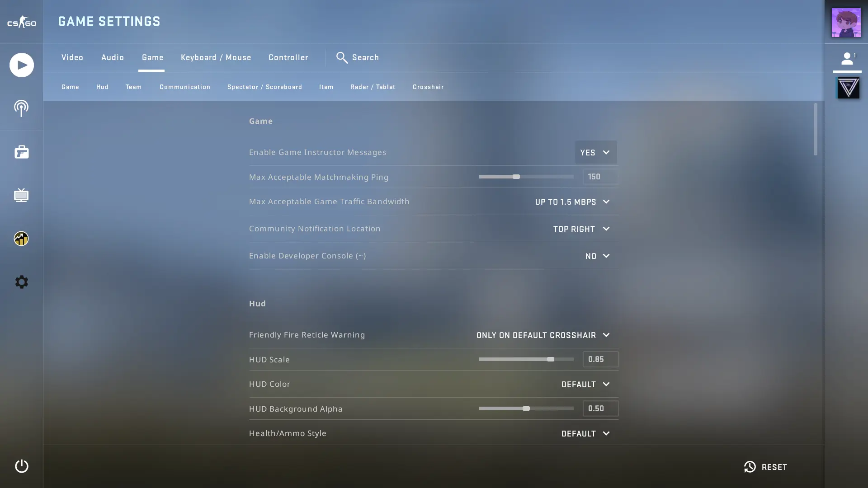
Task: Open HUD Color dropdown
Action: click(x=585, y=385)
